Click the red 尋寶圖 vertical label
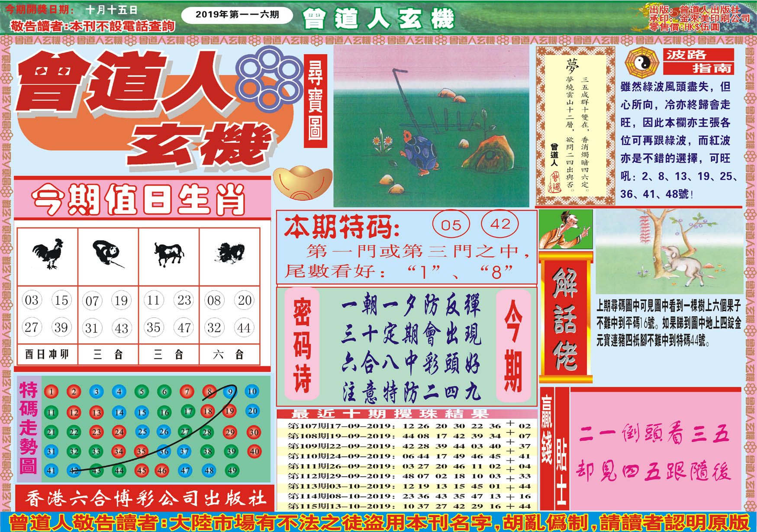Viewport: 757px width, 532px height. pyautogui.click(x=315, y=100)
